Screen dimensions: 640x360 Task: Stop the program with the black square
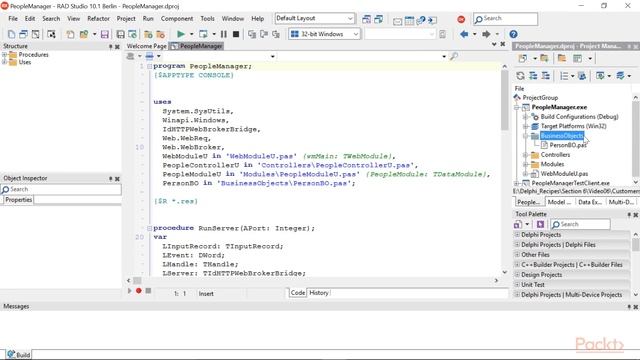[x=236, y=34]
